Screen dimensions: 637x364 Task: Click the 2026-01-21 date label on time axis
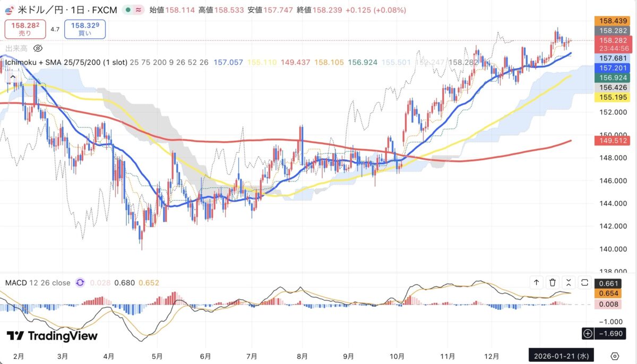(x=561, y=356)
